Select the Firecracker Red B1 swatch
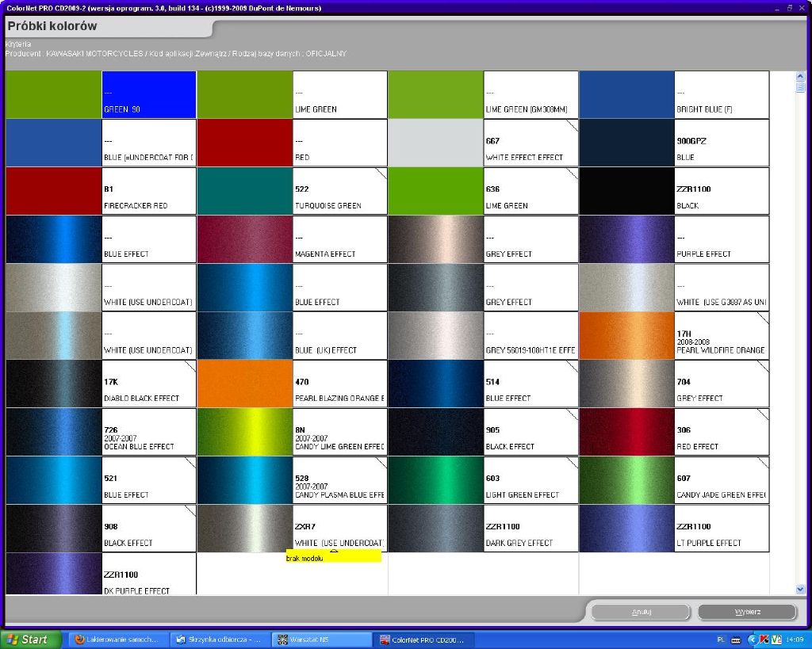The image size is (812, 649). (53, 191)
